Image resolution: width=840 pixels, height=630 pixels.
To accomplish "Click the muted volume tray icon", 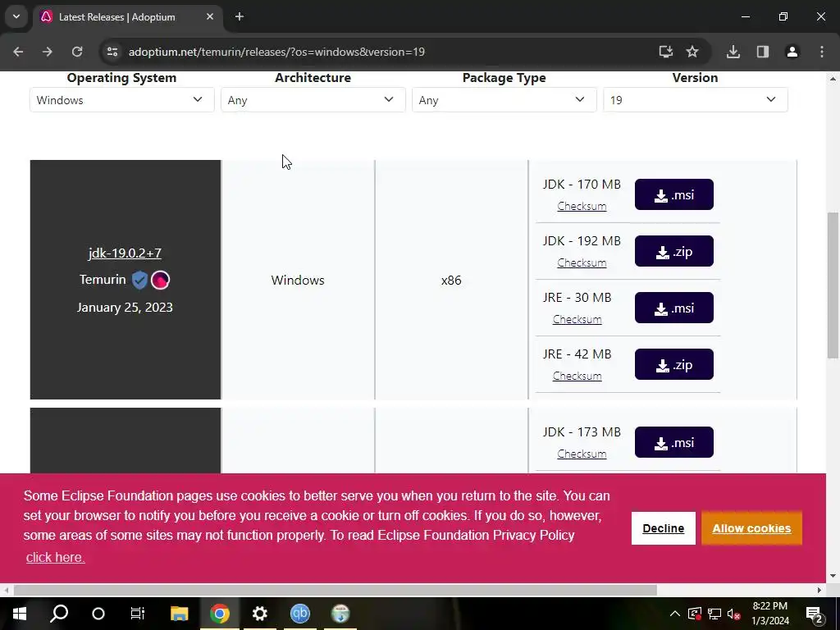I will click(x=734, y=614).
